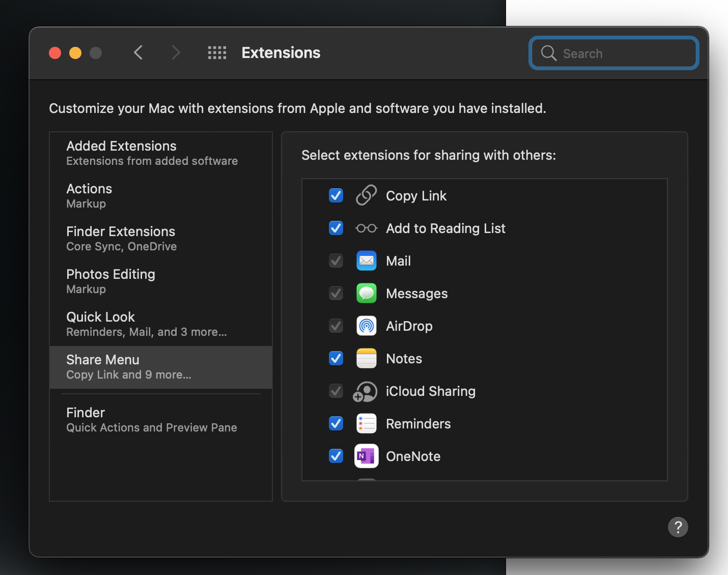Disable the Add to Reading List checkbox
Image resolution: width=728 pixels, height=575 pixels.
pyautogui.click(x=336, y=228)
